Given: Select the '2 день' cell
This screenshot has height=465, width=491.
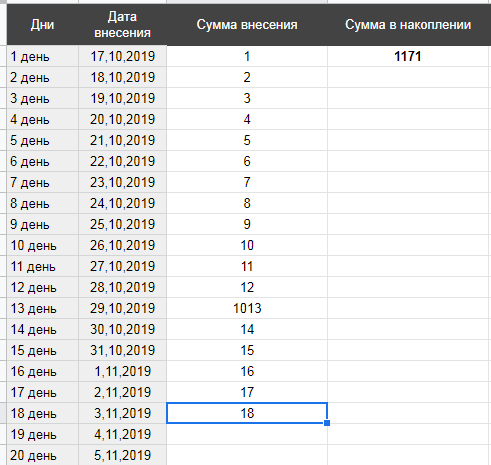Looking at the screenshot, I should [x=42, y=77].
